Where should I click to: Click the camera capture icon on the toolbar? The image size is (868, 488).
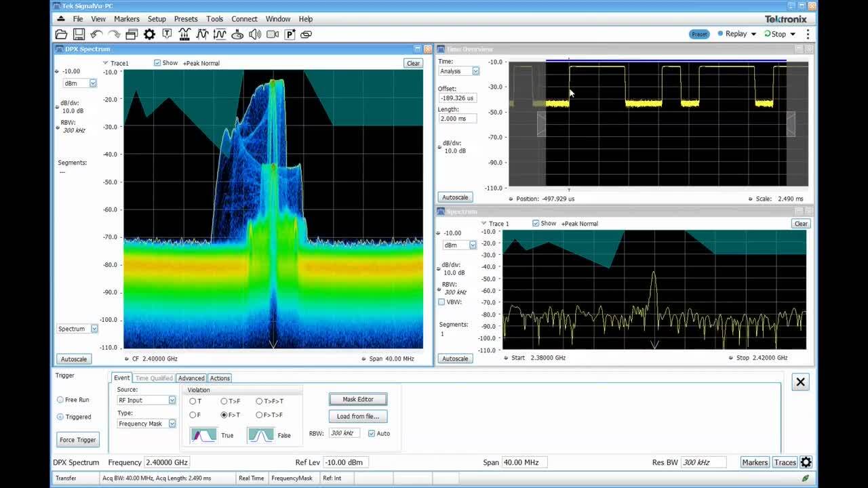pyautogui.click(x=273, y=34)
